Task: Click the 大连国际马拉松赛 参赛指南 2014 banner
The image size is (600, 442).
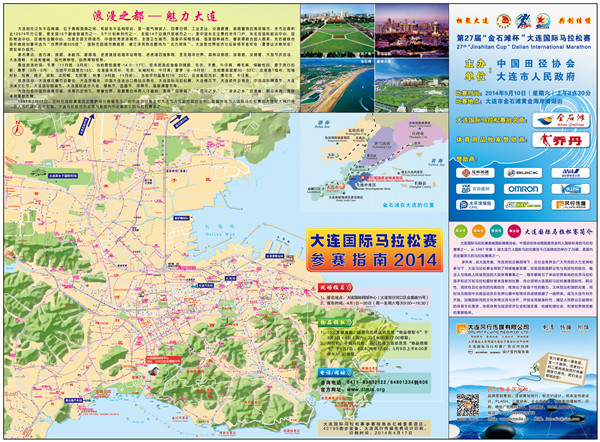Action: pyautogui.click(x=374, y=250)
